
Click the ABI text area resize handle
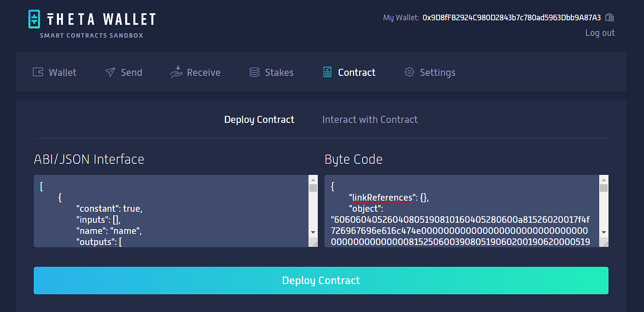click(x=313, y=243)
